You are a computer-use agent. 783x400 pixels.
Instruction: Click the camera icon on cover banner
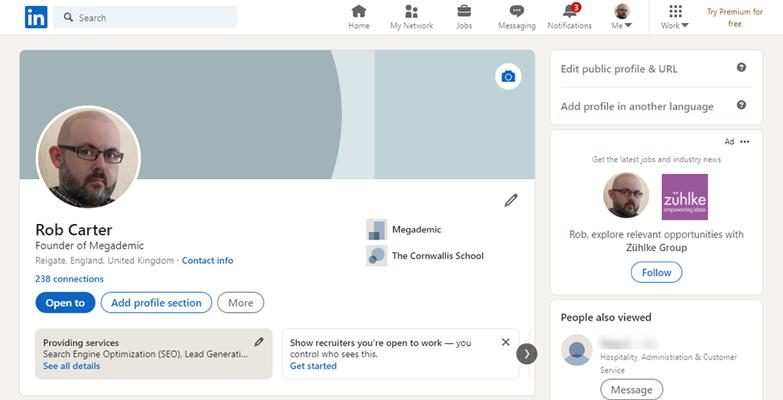tap(508, 77)
